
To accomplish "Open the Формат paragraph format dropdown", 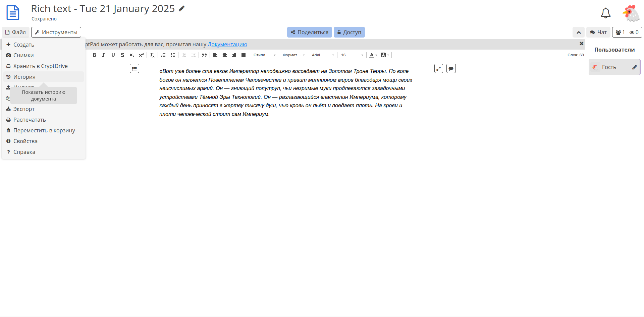I will 293,55.
